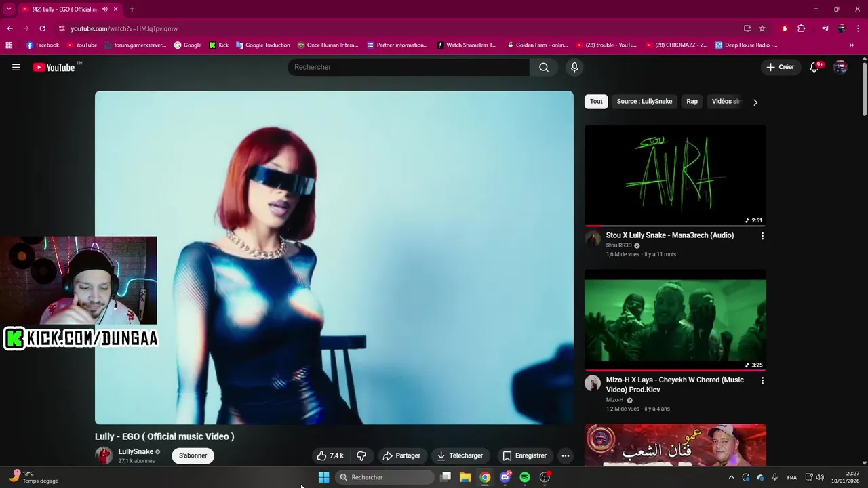Open the LullySnake channel name link

click(x=136, y=451)
